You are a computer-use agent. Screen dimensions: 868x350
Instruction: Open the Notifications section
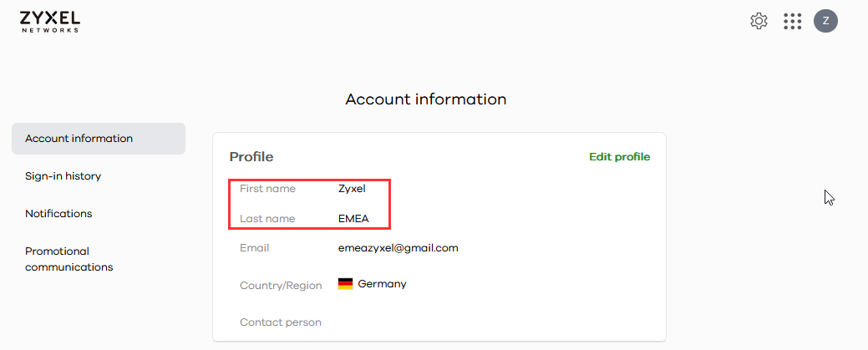[58, 214]
